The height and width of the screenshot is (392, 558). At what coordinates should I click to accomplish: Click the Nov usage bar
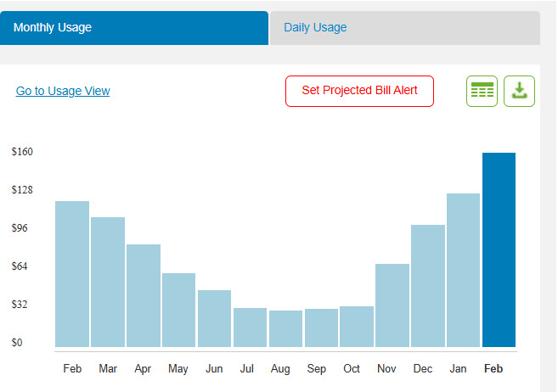392,305
